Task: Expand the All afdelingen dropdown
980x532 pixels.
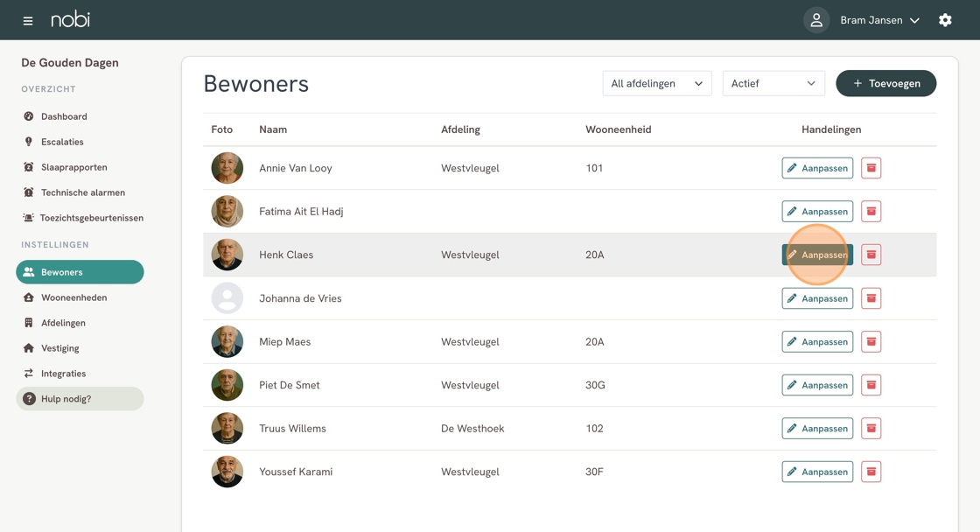Action: pyautogui.click(x=656, y=83)
